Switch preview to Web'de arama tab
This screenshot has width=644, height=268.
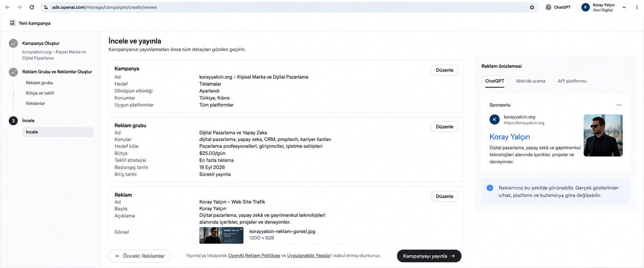point(530,81)
